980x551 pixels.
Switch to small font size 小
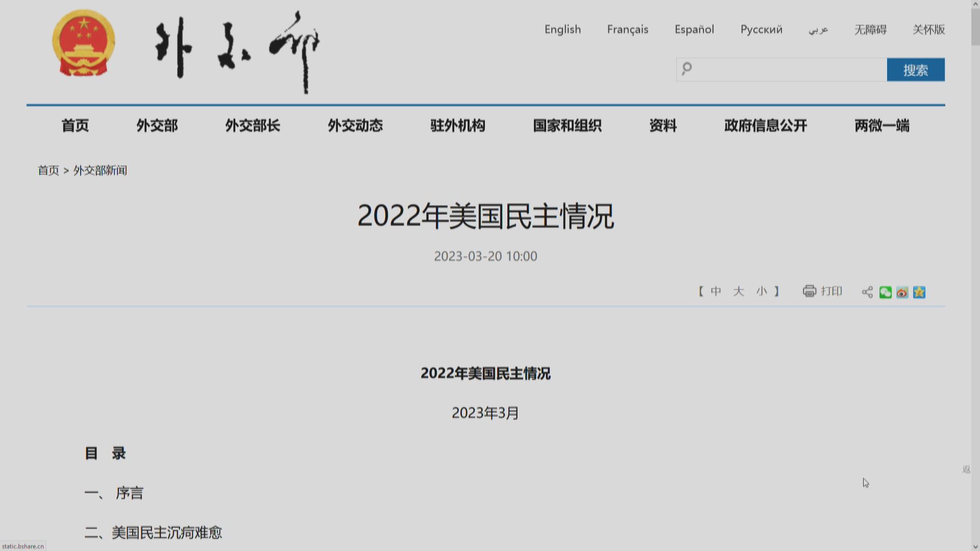pos(762,291)
